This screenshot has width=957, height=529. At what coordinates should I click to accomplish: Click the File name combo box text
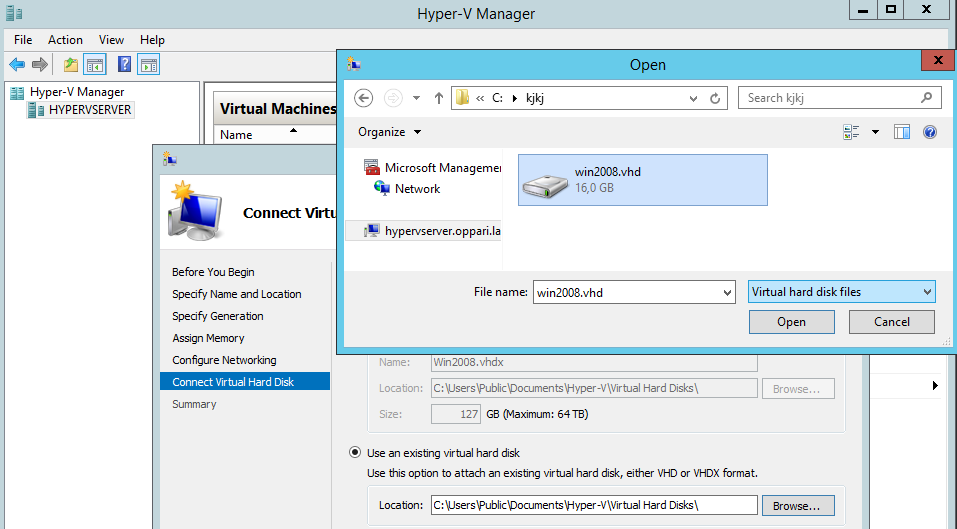(x=627, y=292)
